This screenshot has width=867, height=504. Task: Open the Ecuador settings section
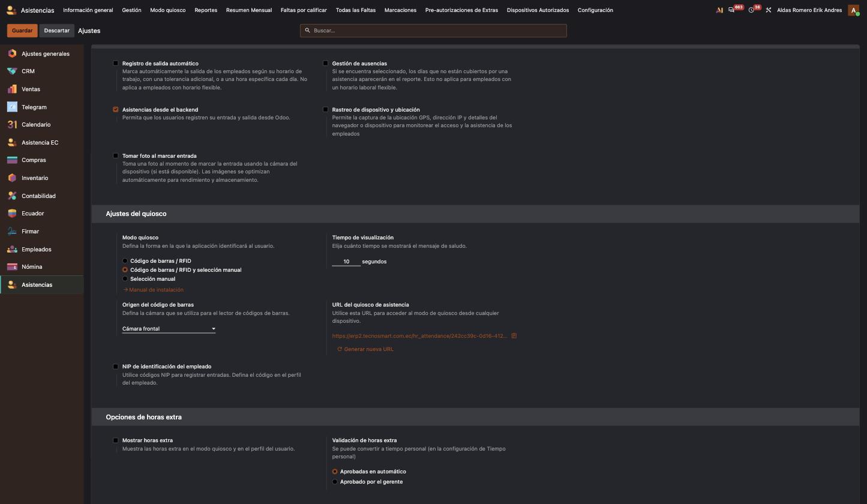tap(41, 214)
